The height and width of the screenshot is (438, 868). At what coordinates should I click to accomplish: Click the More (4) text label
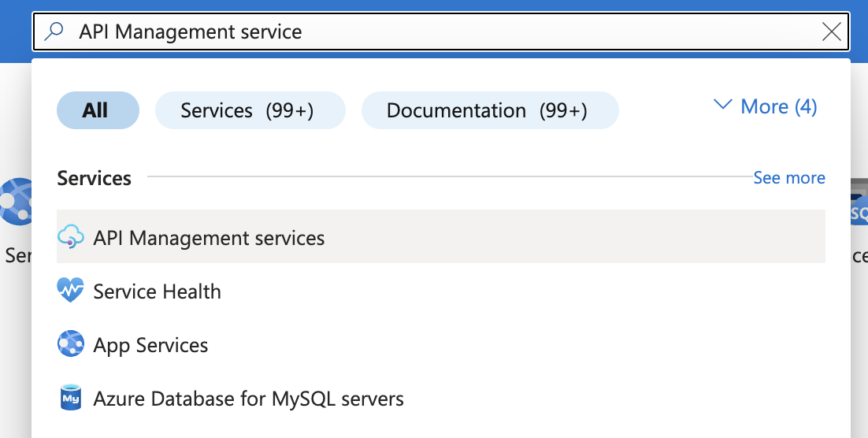(778, 106)
